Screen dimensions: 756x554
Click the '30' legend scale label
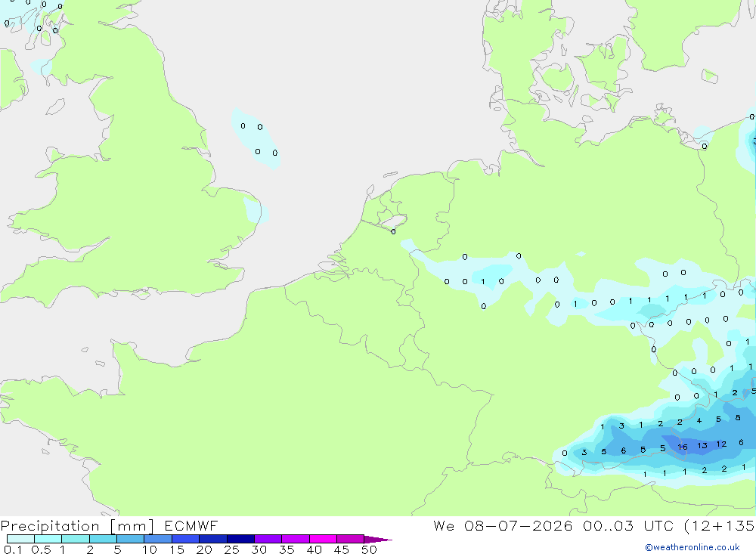tap(259, 549)
